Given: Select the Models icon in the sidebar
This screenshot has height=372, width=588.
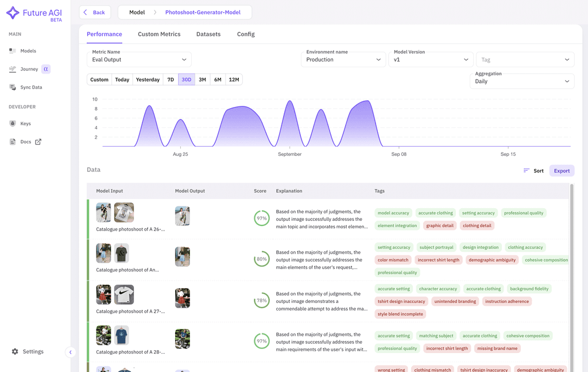Looking at the screenshot, I should coord(12,51).
